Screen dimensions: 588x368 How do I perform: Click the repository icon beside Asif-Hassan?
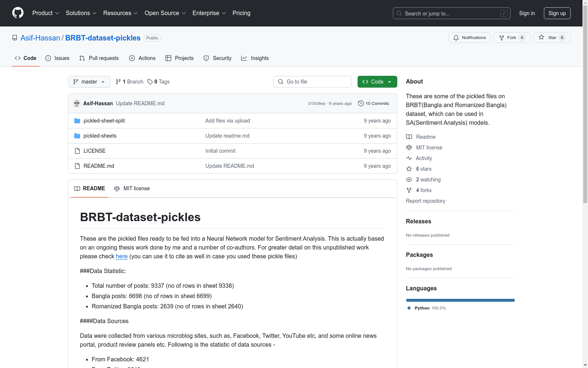pyautogui.click(x=15, y=38)
